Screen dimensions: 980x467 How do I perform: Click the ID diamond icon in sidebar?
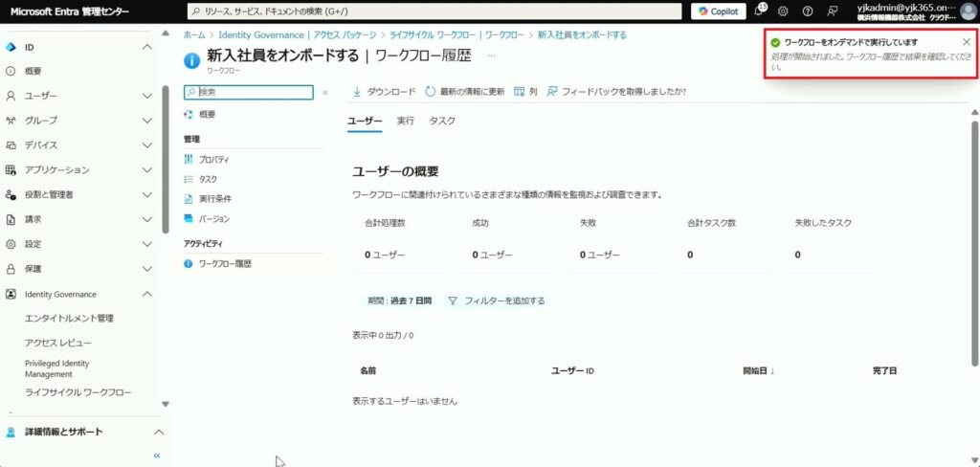[x=11, y=47]
